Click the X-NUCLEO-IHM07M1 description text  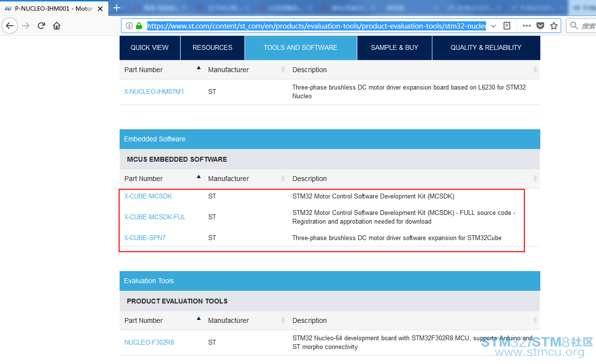tap(409, 91)
